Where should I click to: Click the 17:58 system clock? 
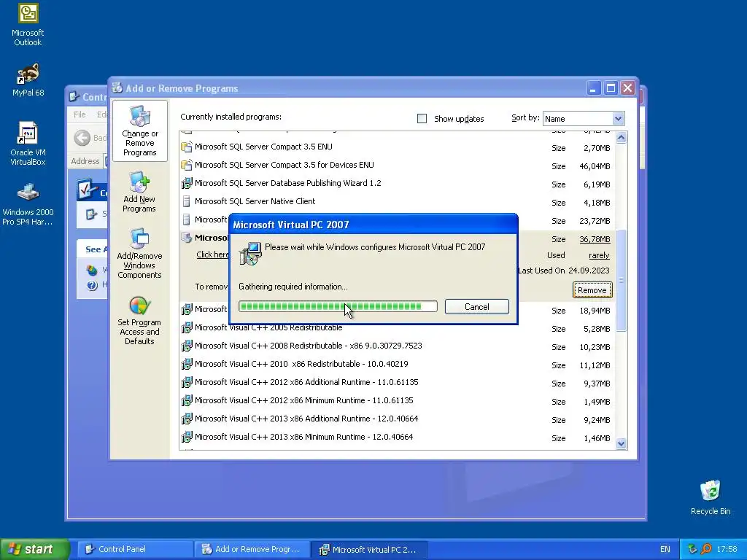[x=727, y=549]
